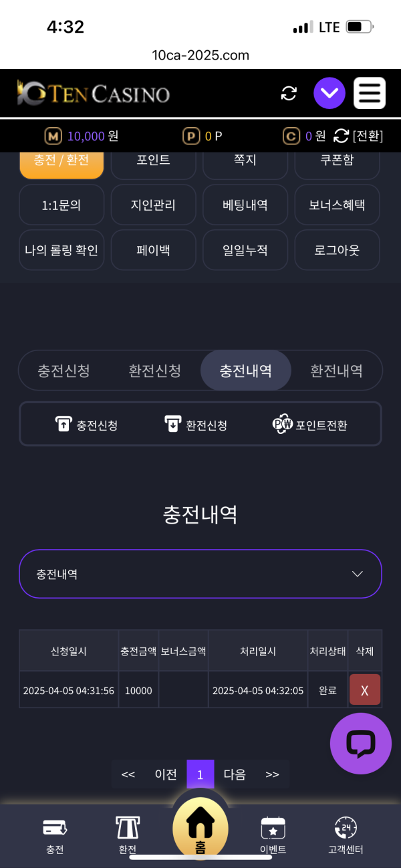Open the 베팅내역 menu button

pos(245,205)
